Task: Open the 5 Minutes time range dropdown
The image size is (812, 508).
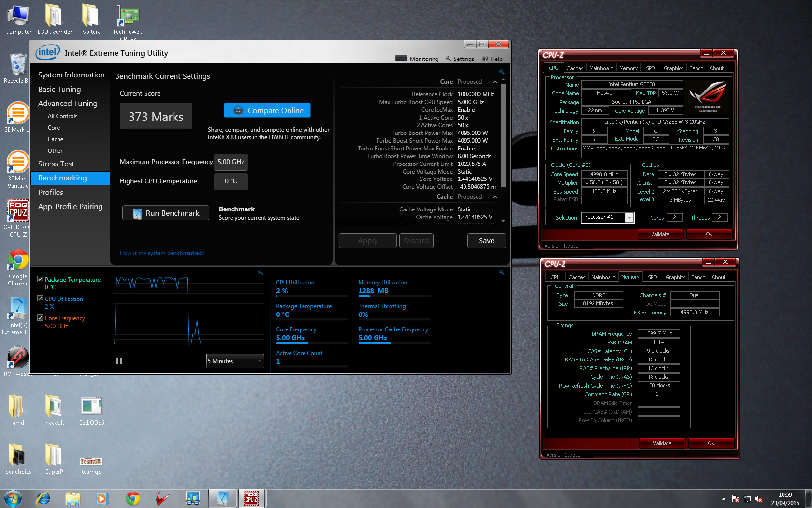Action: [235, 361]
